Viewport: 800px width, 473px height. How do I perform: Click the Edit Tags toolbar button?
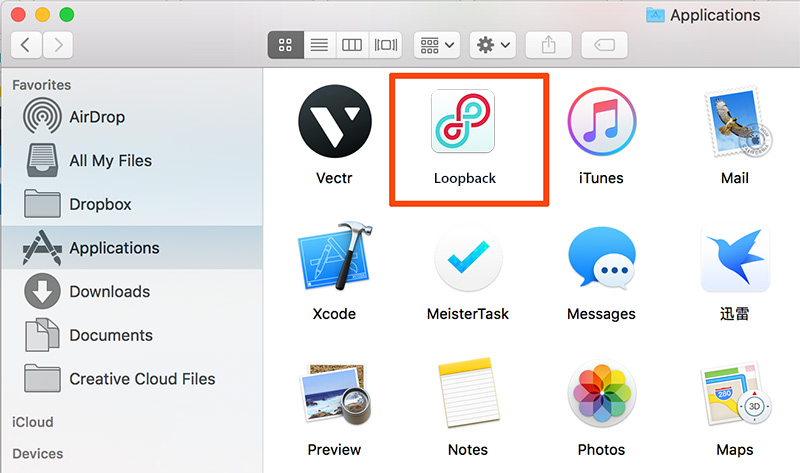click(x=604, y=45)
